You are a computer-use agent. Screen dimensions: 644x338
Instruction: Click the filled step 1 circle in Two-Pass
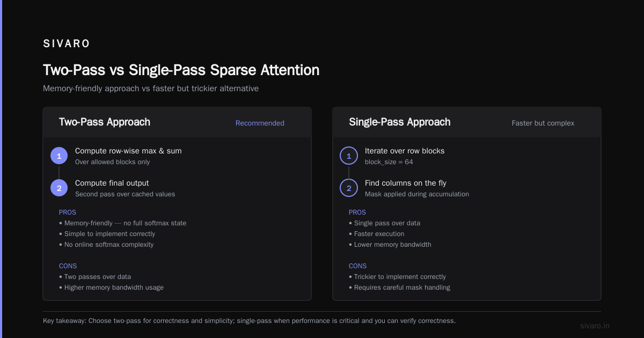coord(59,156)
